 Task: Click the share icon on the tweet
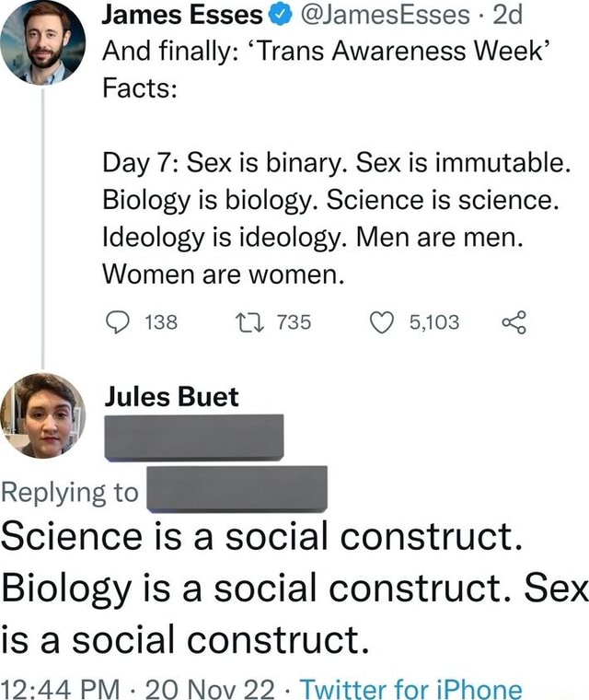point(514,321)
